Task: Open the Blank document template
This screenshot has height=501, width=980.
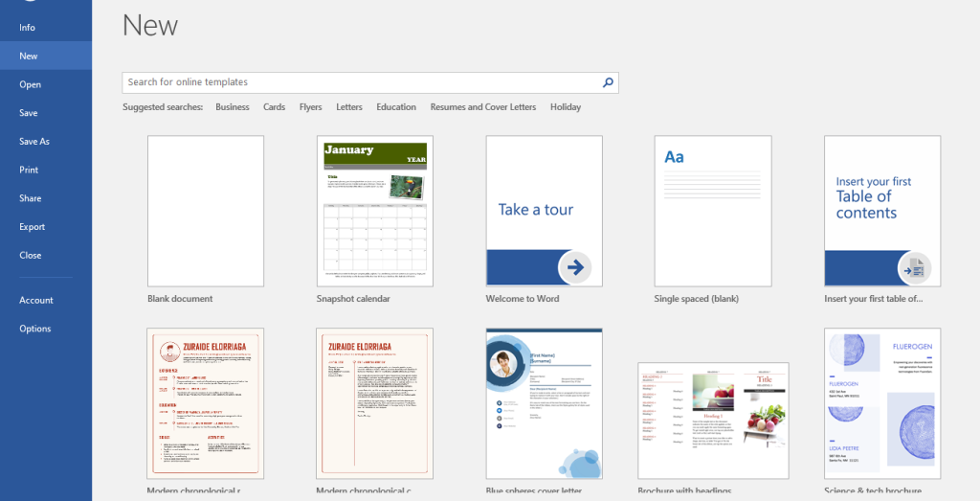Action: pyautogui.click(x=205, y=211)
